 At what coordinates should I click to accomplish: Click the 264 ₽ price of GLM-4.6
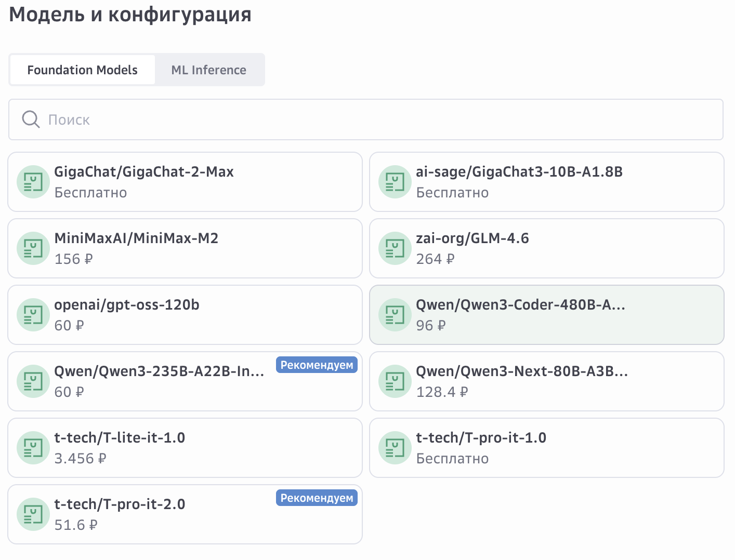(x=435, y=259)
